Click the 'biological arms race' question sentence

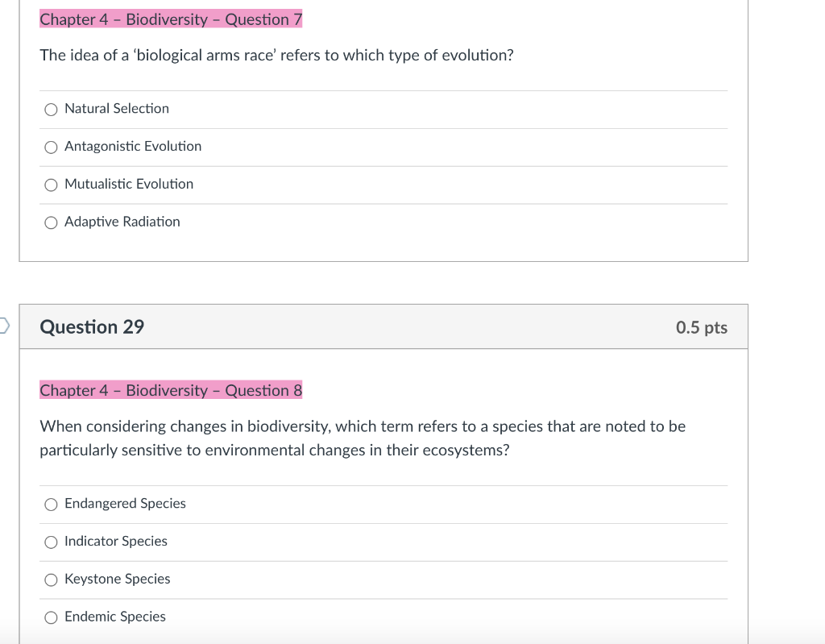277,56
